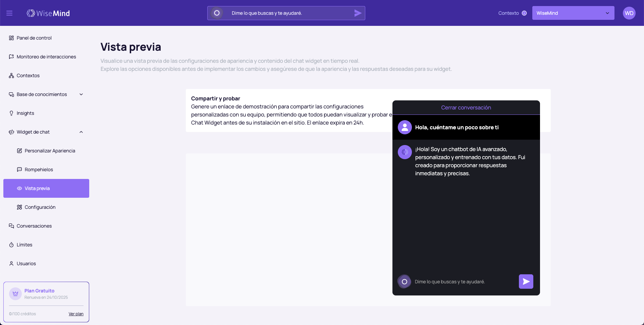Click the crown icon in Plan Gratuito
The image size is (644, 325).
(x=15, y=293)
